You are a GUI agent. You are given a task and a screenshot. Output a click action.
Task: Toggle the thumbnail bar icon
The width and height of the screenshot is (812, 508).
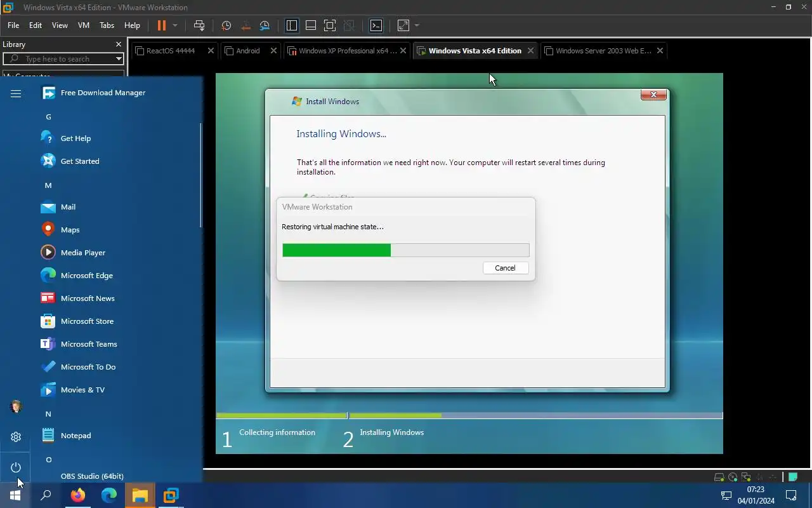pos(311,25)
